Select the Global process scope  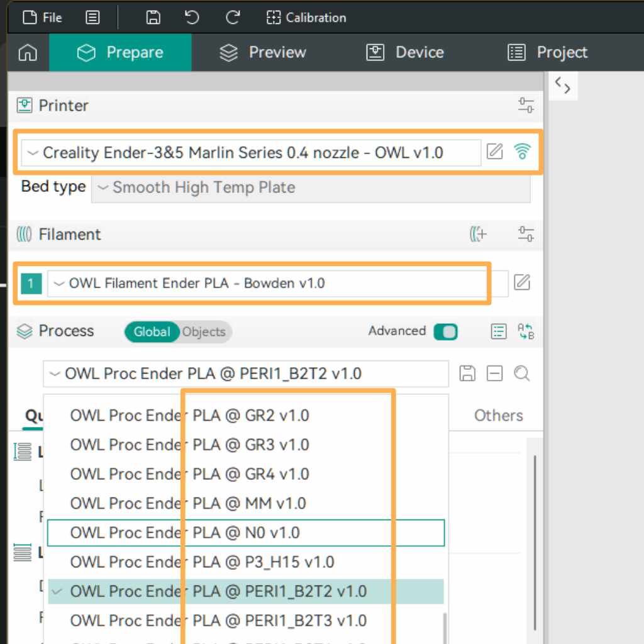click(152, 332)
